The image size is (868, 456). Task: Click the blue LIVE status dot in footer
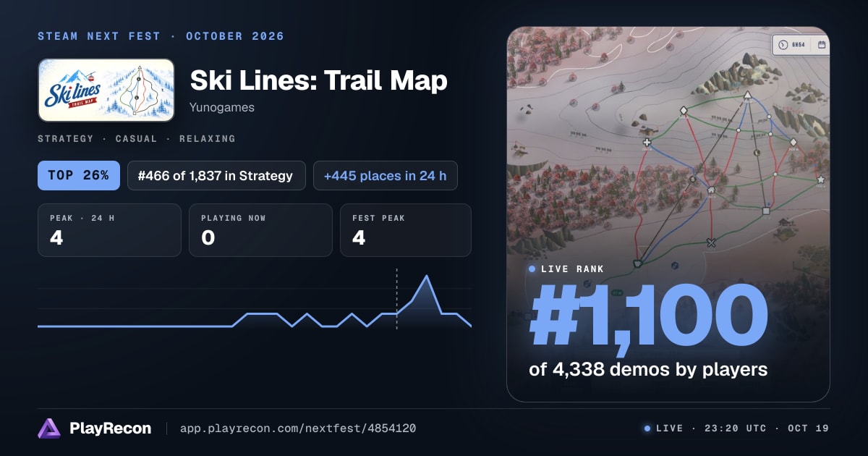[647, 428]
